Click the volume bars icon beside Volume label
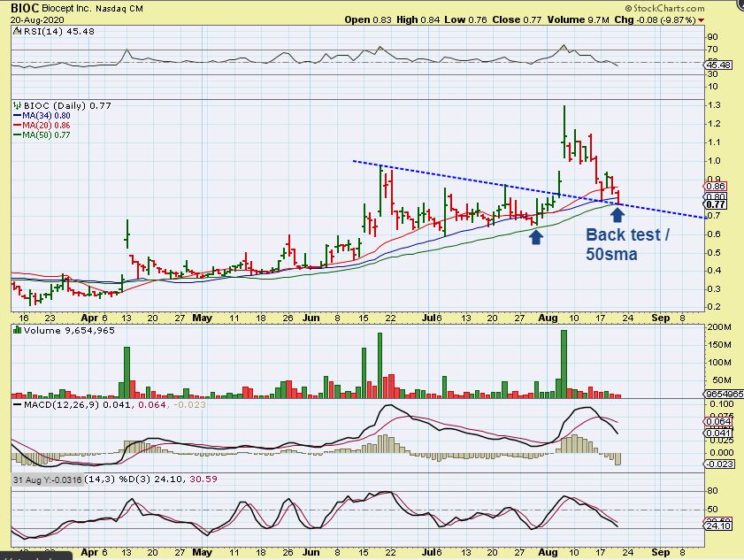 click(x=18, y=330)
